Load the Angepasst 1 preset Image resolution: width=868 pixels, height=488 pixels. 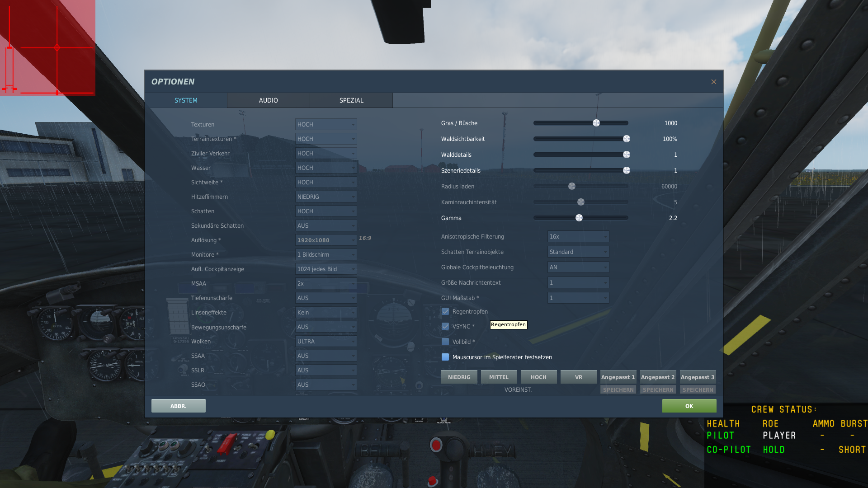click(618, 377)
